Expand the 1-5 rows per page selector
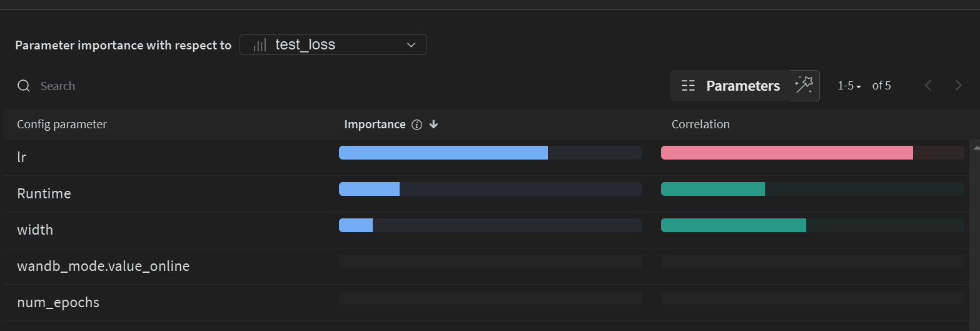Screen dimensions: 980x331 point(849,86)
